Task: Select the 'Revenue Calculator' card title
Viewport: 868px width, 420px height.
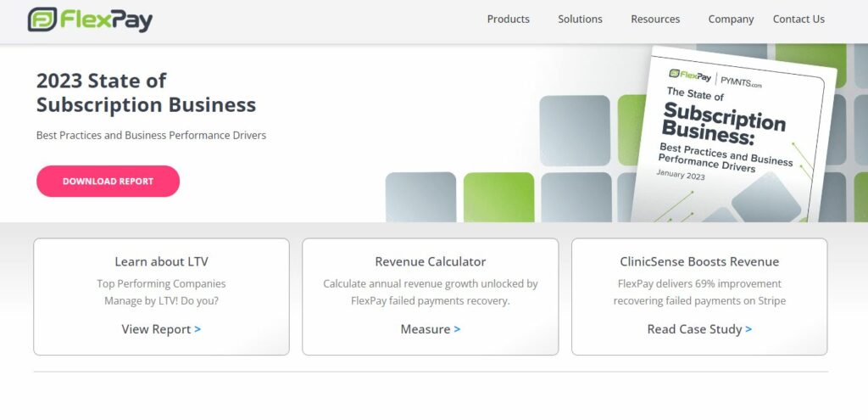Action: click(430, 261)
